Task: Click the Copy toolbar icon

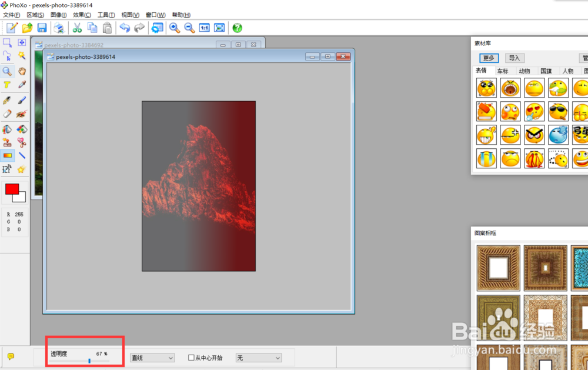Action: coord(92,28)
